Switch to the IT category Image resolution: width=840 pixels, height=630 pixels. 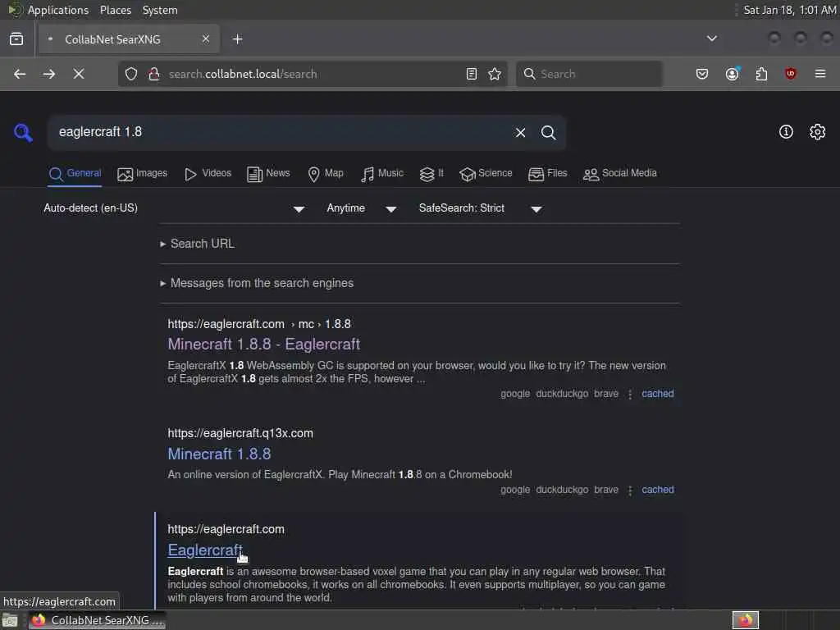[431, 174]
